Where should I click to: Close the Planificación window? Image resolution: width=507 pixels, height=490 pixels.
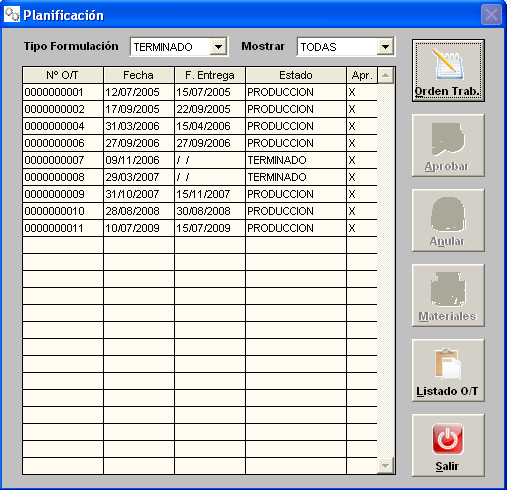491,15
